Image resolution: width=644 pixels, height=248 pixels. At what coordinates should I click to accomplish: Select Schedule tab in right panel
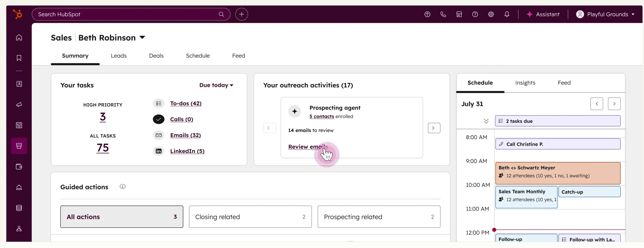480,83
